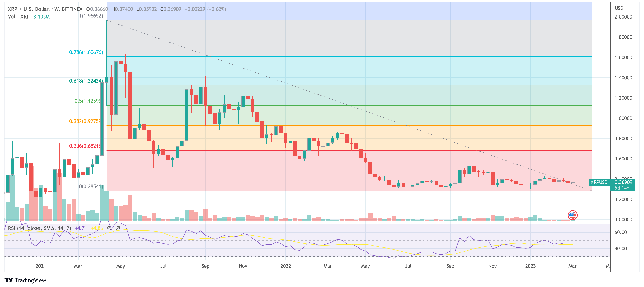Click the 2023 time axis label
644x287 pixels.
click(530, 266)
